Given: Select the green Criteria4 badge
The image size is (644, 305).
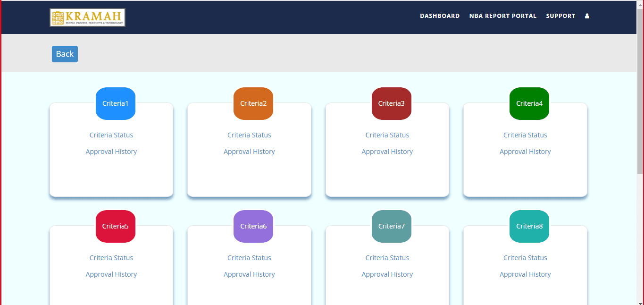Looking at the screenshot, I should pos(529,103).
